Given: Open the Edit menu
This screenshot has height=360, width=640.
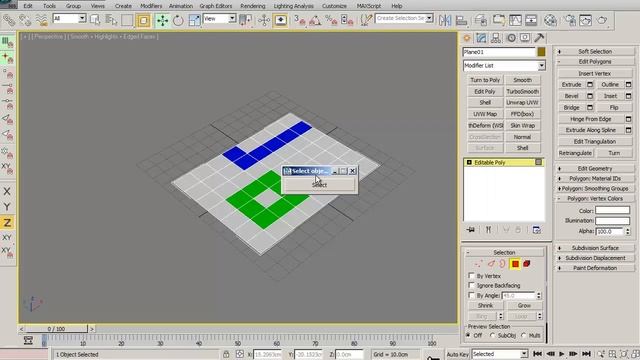Looking at the screenshot, I should click(x=28, y=6).
